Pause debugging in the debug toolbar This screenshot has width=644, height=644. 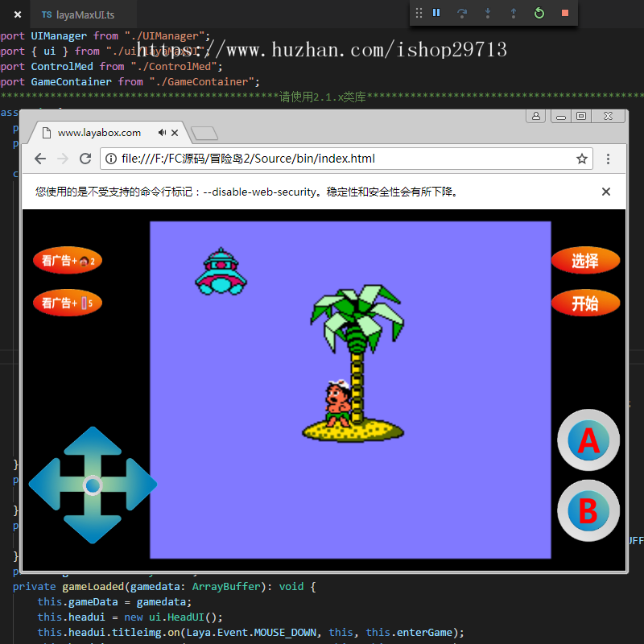tap(436, 14)
